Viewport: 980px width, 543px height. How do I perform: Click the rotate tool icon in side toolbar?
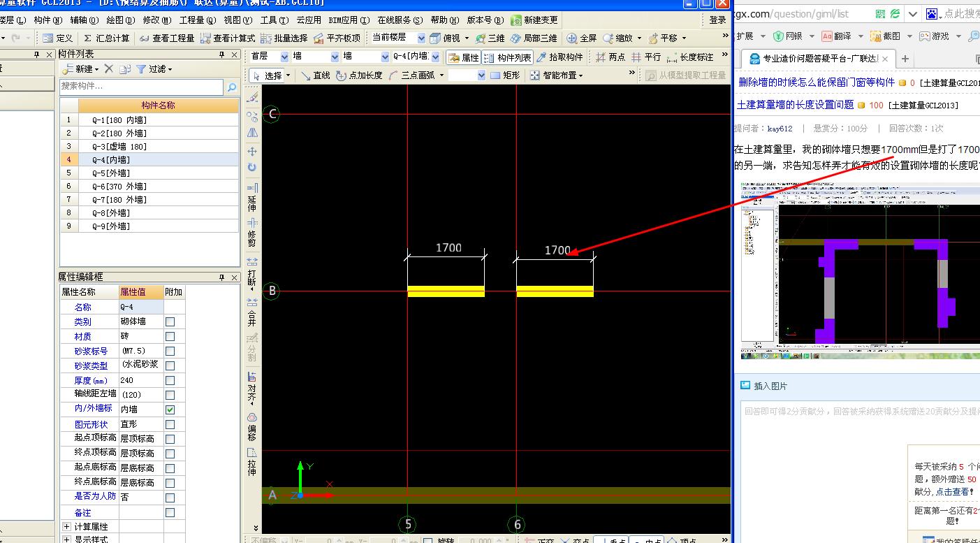coord(252,168)
